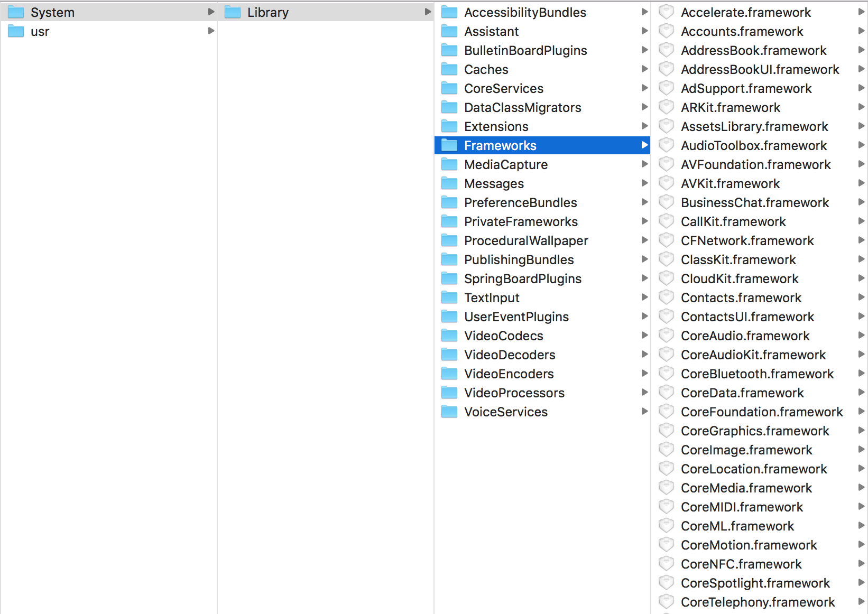868x614 pixels.
Task: Click the CoreGraphics.framework bundle icon
Action: (666, 431)
